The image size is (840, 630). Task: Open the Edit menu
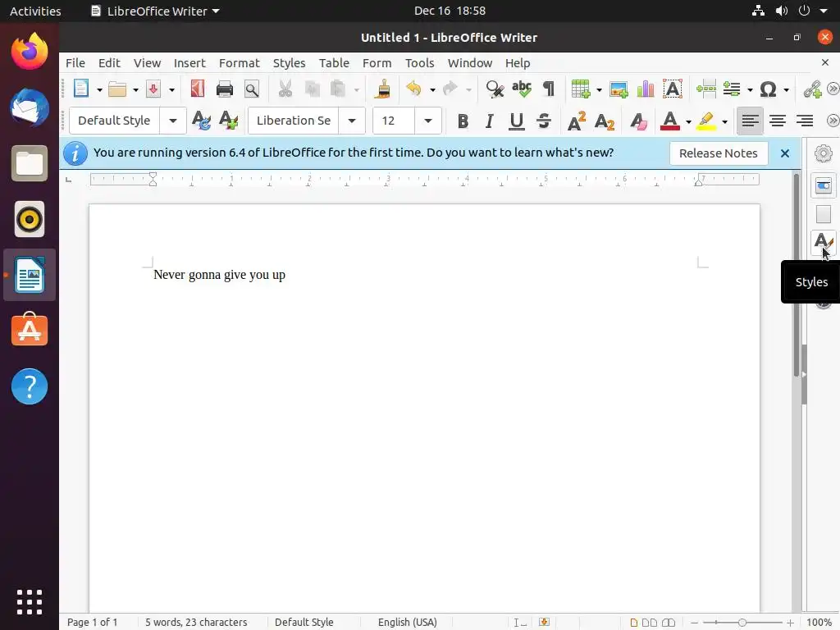point(109,63)
